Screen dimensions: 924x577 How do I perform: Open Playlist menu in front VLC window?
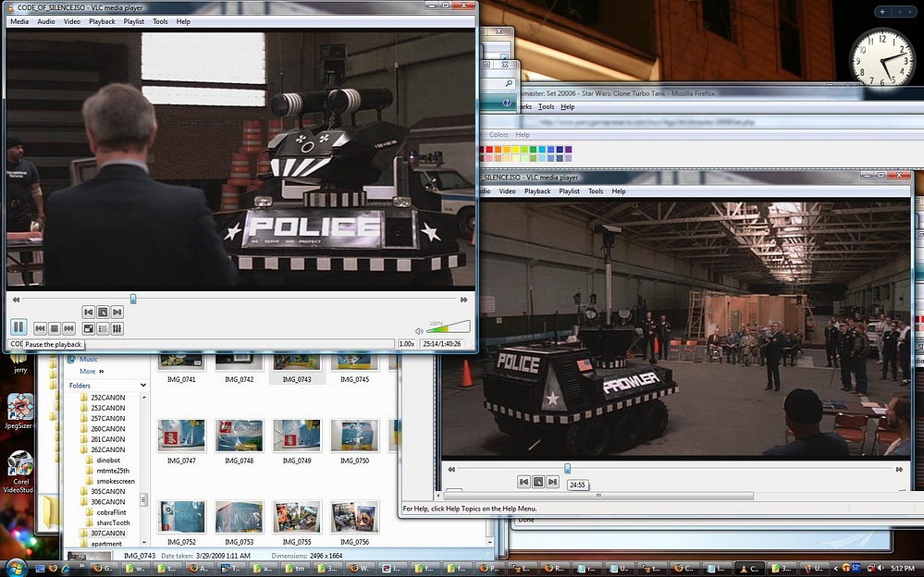pyautogui.click(x=134, y=21)
